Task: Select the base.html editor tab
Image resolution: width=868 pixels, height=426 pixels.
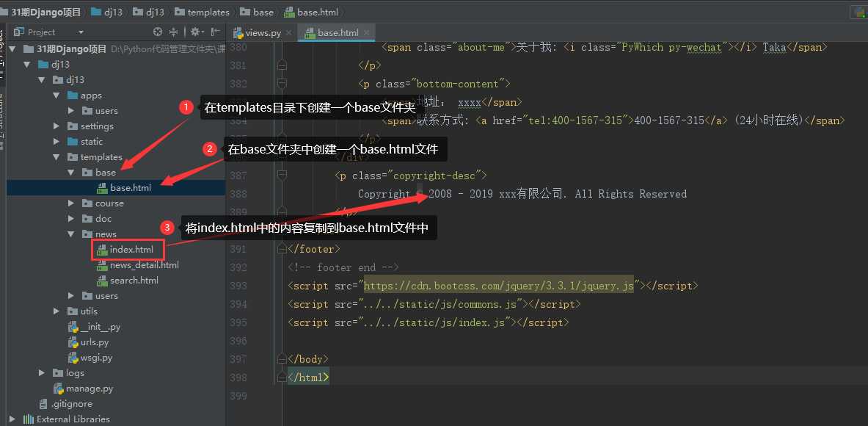Action: 337,33
